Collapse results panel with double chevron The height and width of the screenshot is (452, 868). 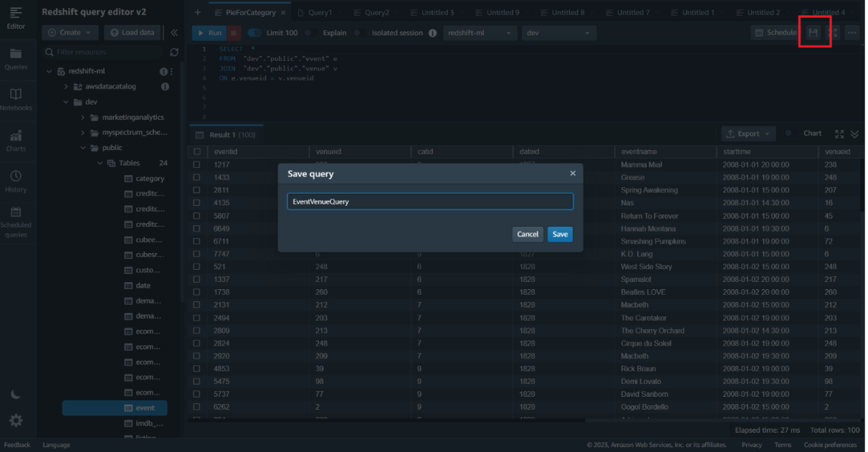(x=854, y=134)
